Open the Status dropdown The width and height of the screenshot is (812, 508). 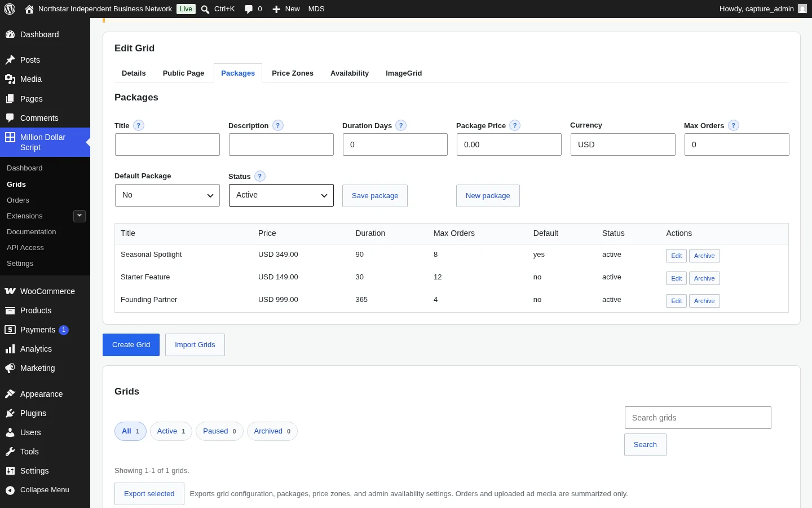(x=281, y=195)
